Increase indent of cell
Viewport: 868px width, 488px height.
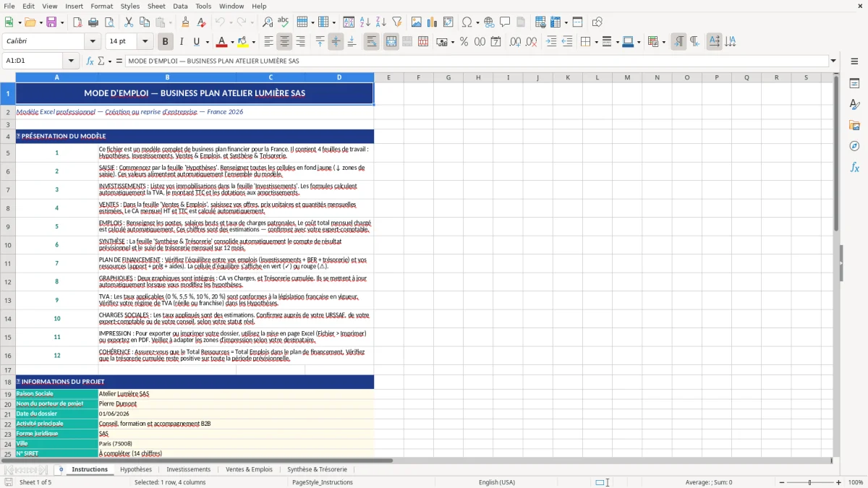(551, 42)
